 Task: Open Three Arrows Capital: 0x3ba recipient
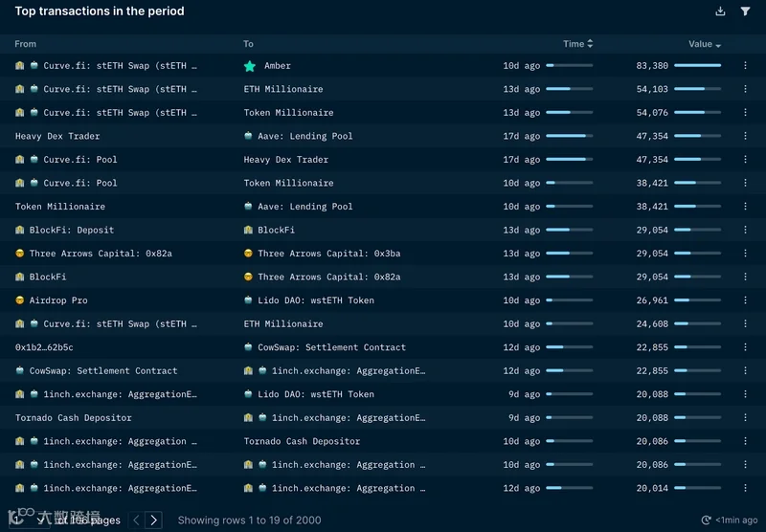(x=328, y=254)
